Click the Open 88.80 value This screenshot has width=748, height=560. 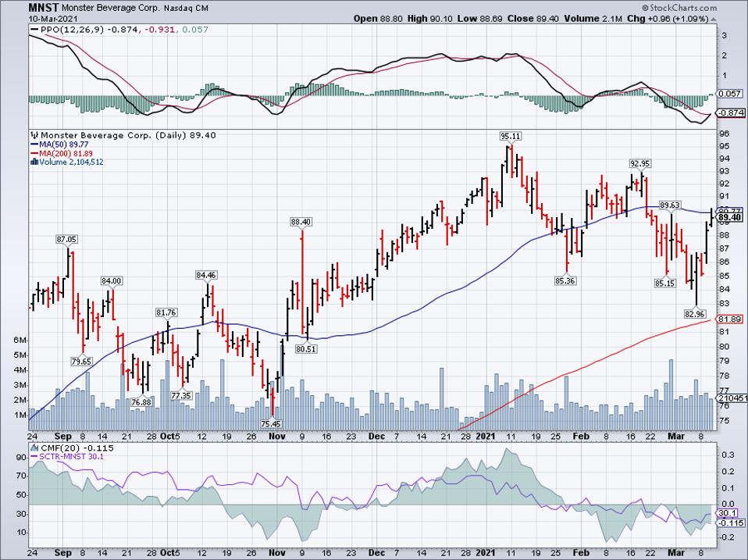tap(378, 19)
